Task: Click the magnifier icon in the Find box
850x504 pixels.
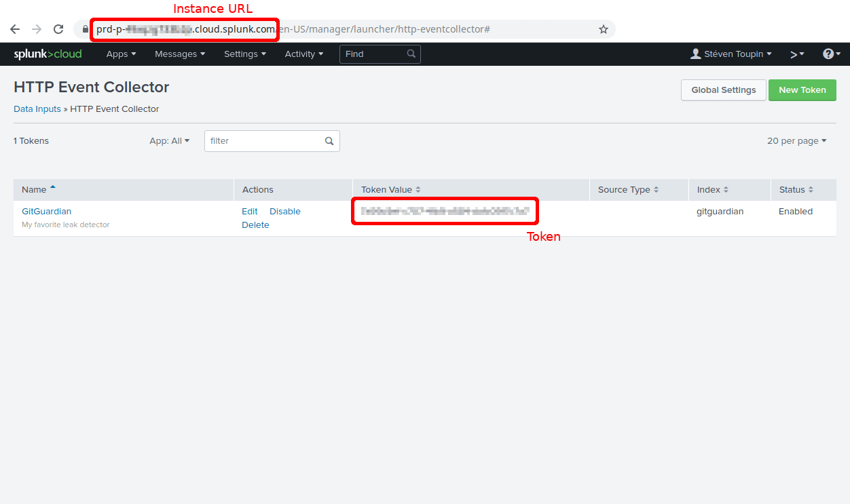Action: 411,54
